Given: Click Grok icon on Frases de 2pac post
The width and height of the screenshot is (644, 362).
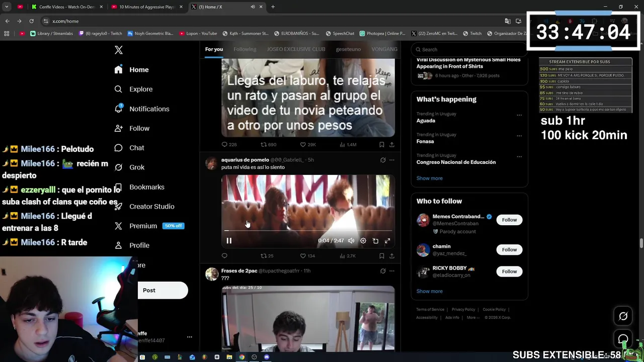Looking at the screenshot, I should pos(383,271).
